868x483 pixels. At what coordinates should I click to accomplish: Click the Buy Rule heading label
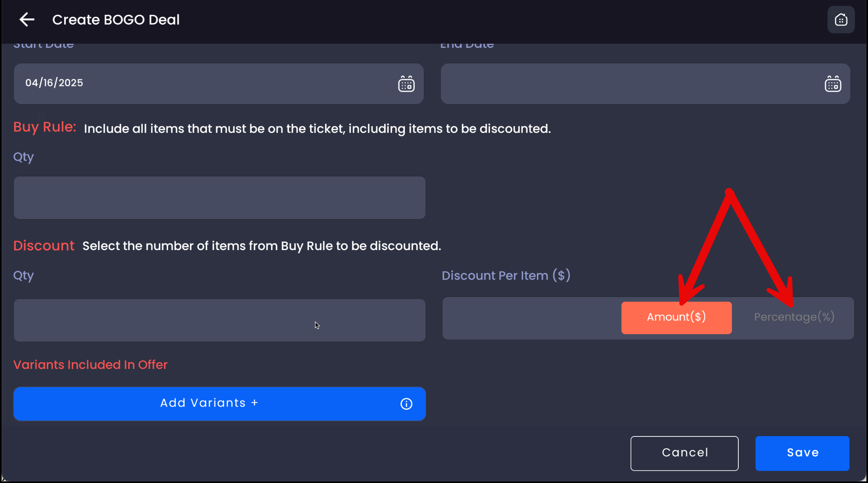pyautogui.click(x=45, y=127)
